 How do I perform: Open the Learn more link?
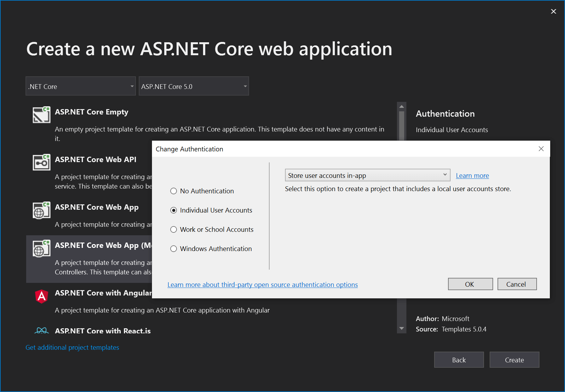click(x=472, y=175)
